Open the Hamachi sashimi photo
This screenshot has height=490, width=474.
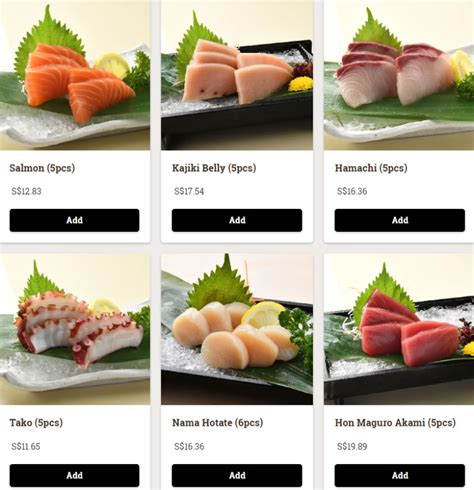399,75
